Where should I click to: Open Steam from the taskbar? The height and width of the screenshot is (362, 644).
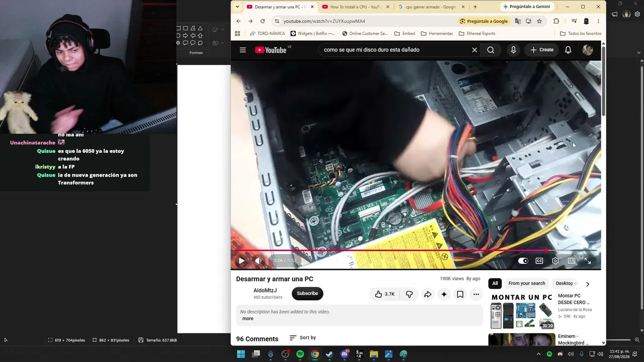coord(330,354)
